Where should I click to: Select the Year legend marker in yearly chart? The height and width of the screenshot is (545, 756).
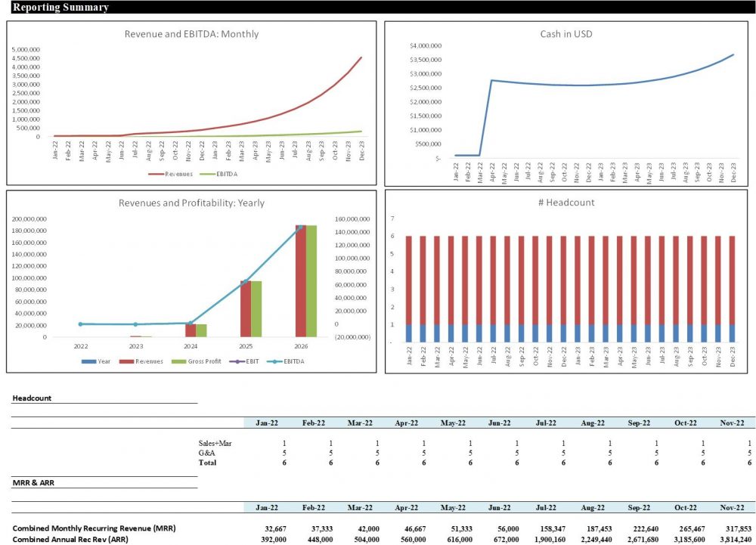click(x=88, y=361)
